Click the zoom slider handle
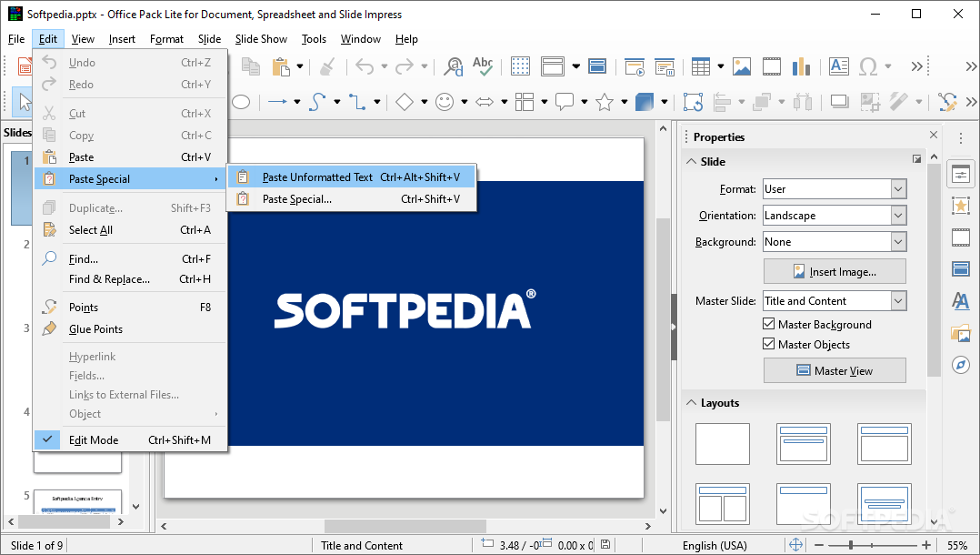980x555 pixels. 850,545
